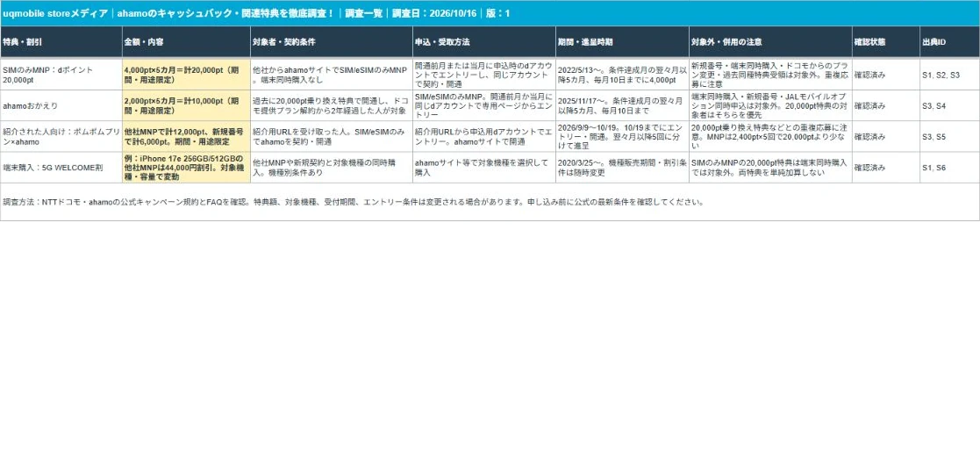Click the '新規番号・端末同時購入・ドコモからのプラン変更' cell

[x=770, y=75]
